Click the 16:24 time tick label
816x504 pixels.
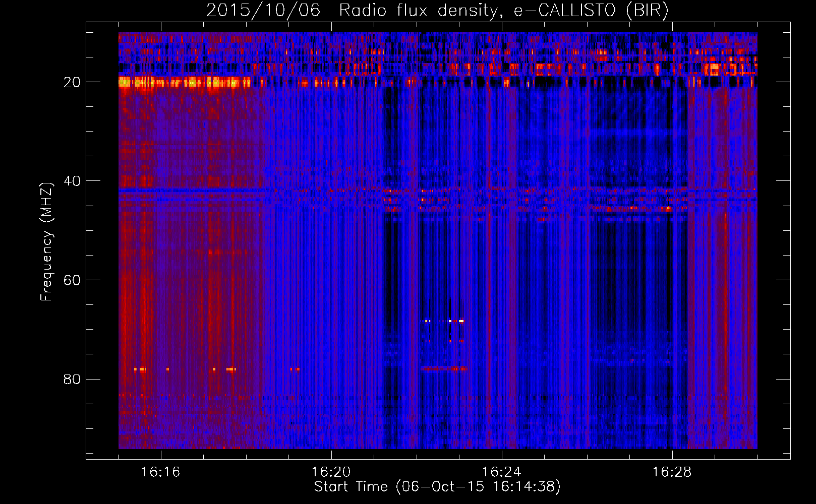[x=501, y=472]
